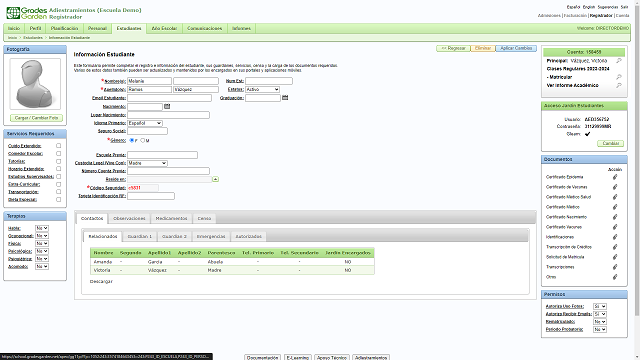Attach file for Transcripción de Créditos
Screen dimensions: 640x360
[x=615, y=247]
